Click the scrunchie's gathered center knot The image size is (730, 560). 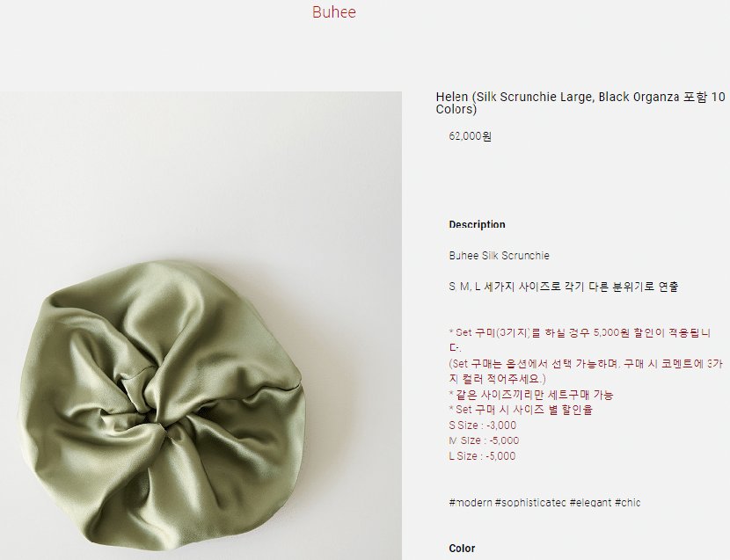[154, 403]
